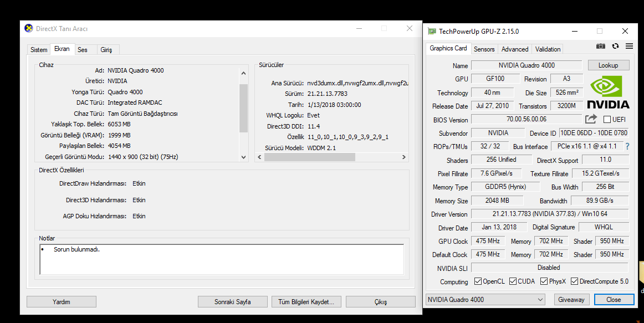The width and height of the screenshot is (644, 323).
Task: Click the Sürüm value '21.21.13.7783'
Action: (x=328, y=94)
